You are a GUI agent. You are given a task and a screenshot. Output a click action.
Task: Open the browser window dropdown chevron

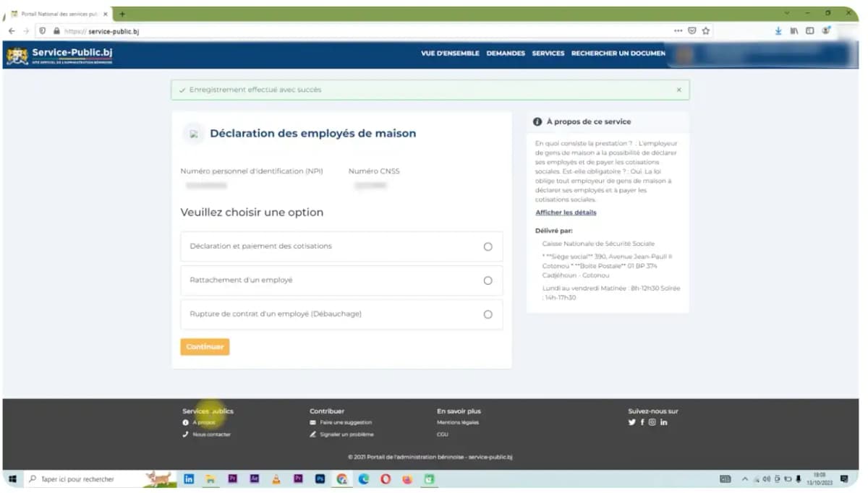click(786, 13)
